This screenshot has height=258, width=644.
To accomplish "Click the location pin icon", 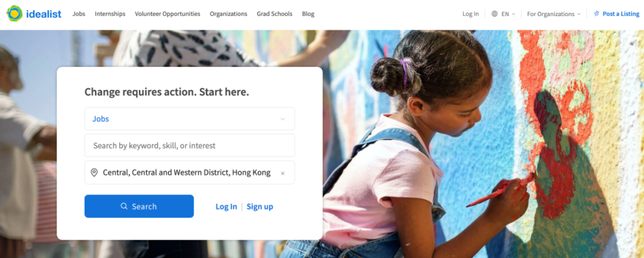I will point(94,173).
